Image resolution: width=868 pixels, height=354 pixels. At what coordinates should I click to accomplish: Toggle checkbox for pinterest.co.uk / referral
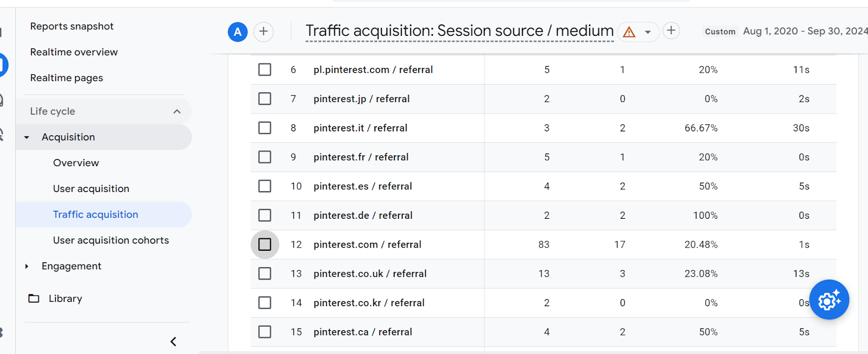pyautogui.click(x=265, y=274)
